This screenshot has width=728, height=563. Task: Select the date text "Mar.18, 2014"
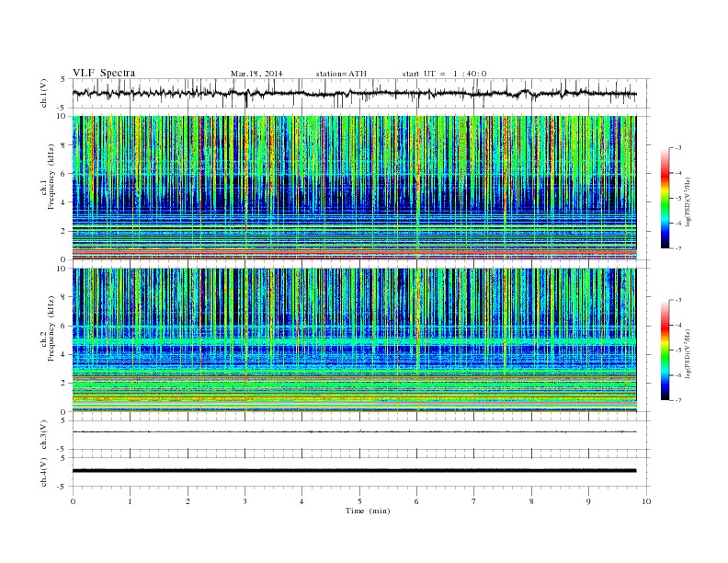(256, 74)
